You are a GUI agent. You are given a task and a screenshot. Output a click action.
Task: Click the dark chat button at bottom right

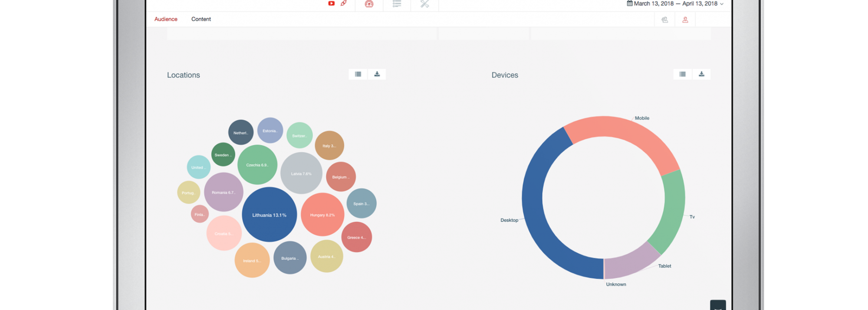coord(718,305)
